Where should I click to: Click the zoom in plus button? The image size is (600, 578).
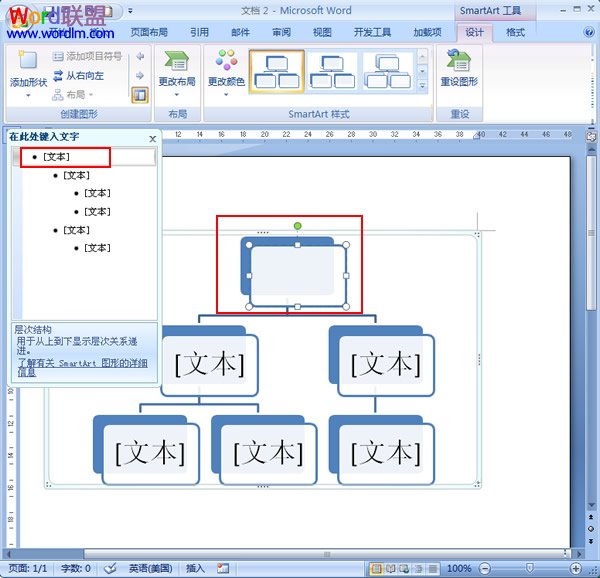pyautogui.click(x=576, y=569)
